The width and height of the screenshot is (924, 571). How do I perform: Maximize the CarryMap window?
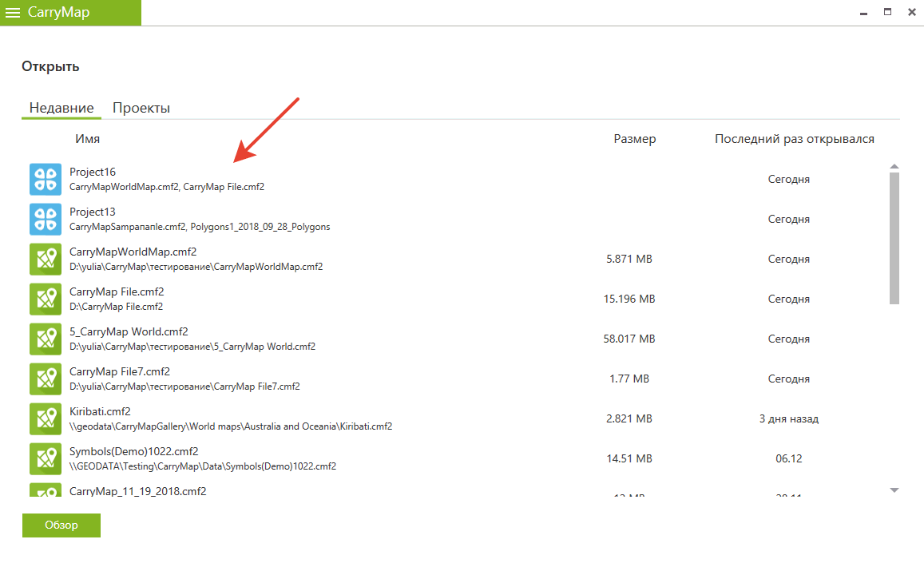(x=887, y=12)
